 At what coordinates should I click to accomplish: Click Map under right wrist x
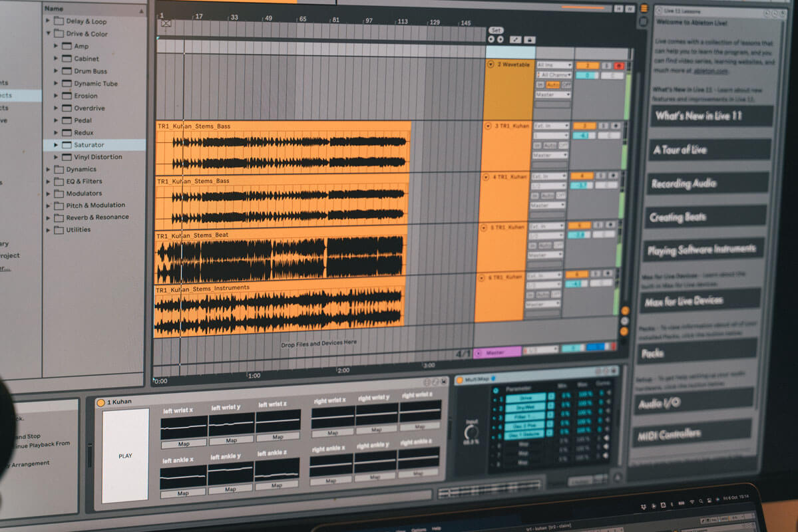[x=333, y=433]
